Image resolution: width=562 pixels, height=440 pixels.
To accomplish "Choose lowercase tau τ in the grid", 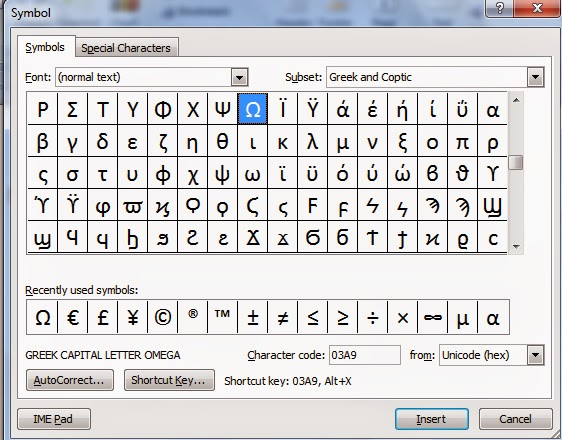I will (x=103, y=173).
